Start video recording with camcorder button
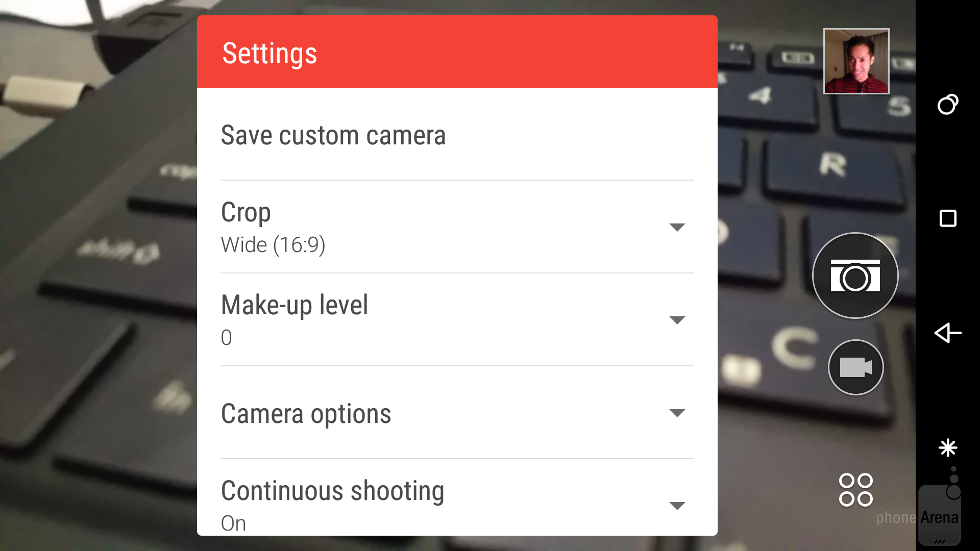 coord(855,367)
